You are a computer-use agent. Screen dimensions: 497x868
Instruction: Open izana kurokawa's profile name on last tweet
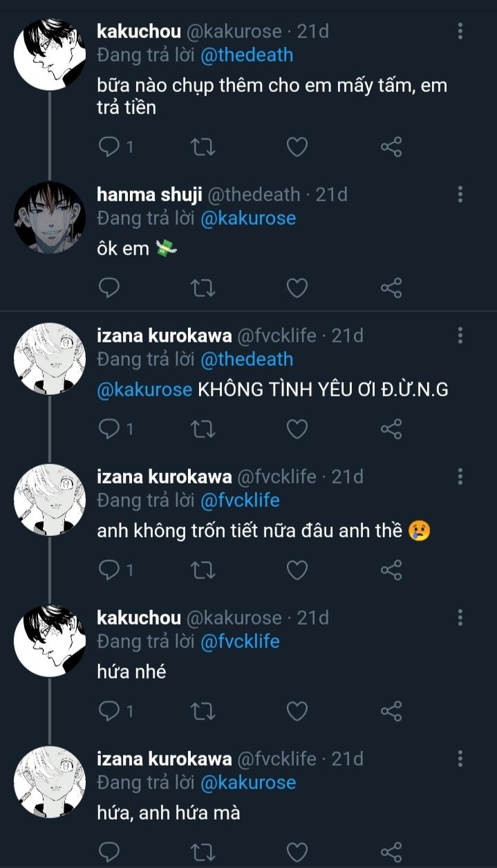pyautogui.click(x=165, y=759)
